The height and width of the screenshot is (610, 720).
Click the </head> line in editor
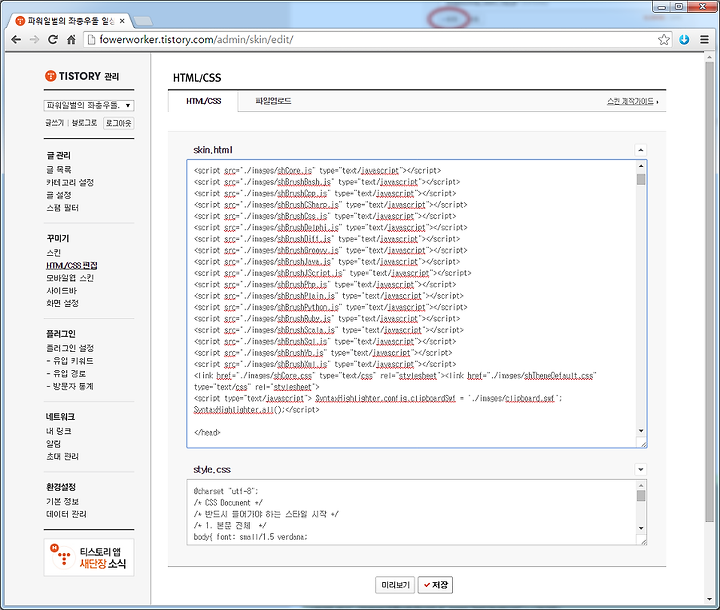click(x=207, y=432)
